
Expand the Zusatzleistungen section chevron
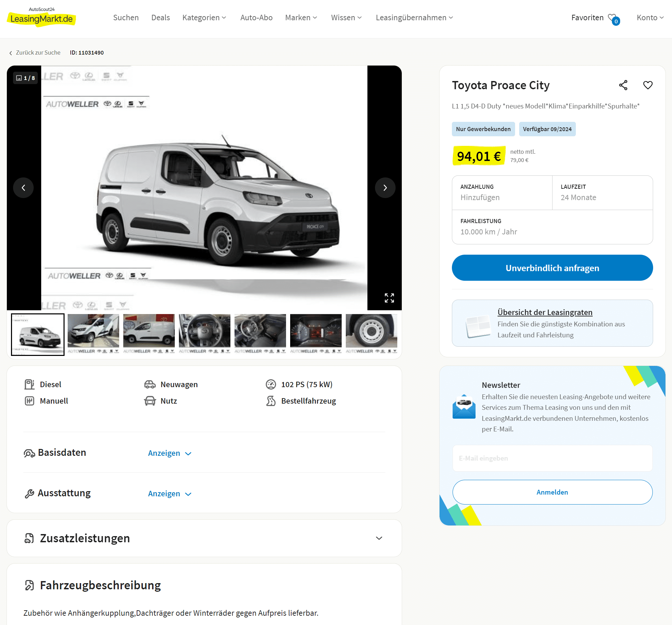tap(379, 538)
